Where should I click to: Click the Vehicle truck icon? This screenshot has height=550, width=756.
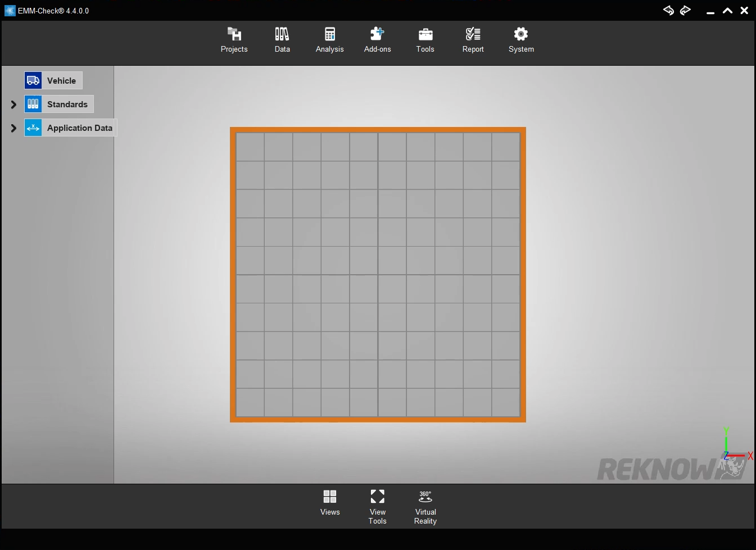tap(33, 80)
